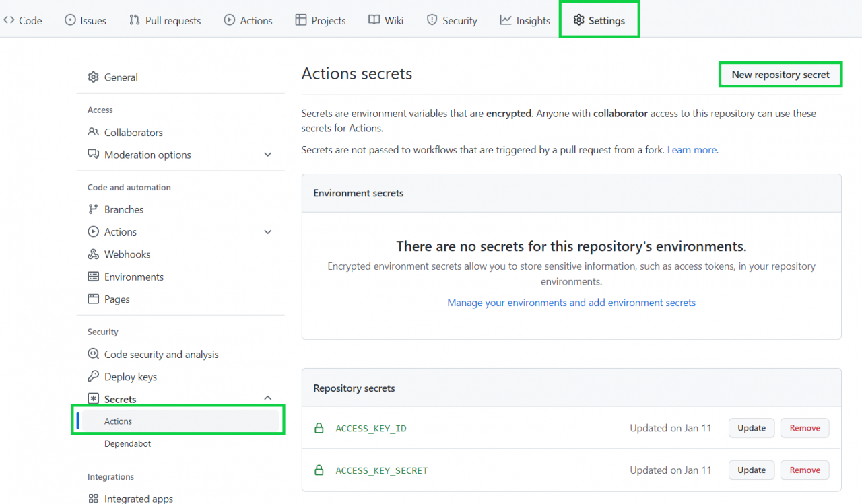This screenshot has width=862, height=504.
Task: Remove the ACCESS_KEY_SECRET secret
Action: coord(805,470)
